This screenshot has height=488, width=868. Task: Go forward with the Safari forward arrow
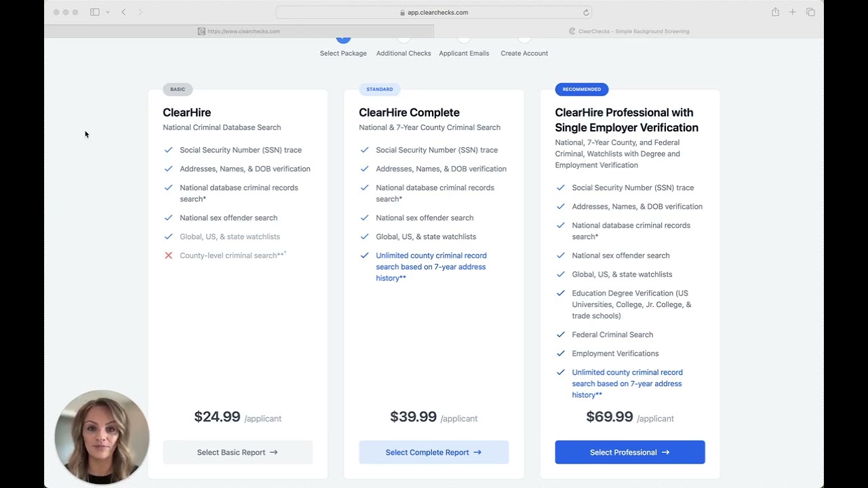tap(140, 12)
